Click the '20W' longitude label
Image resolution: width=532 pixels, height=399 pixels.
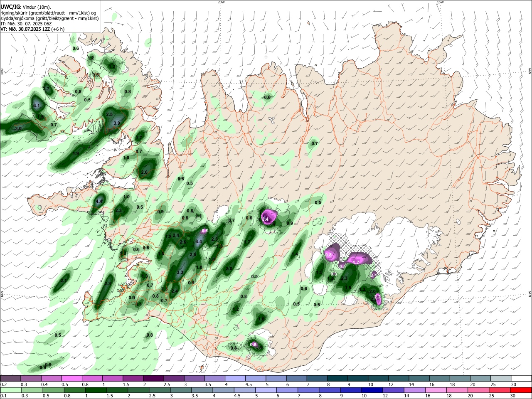point(221,2)
